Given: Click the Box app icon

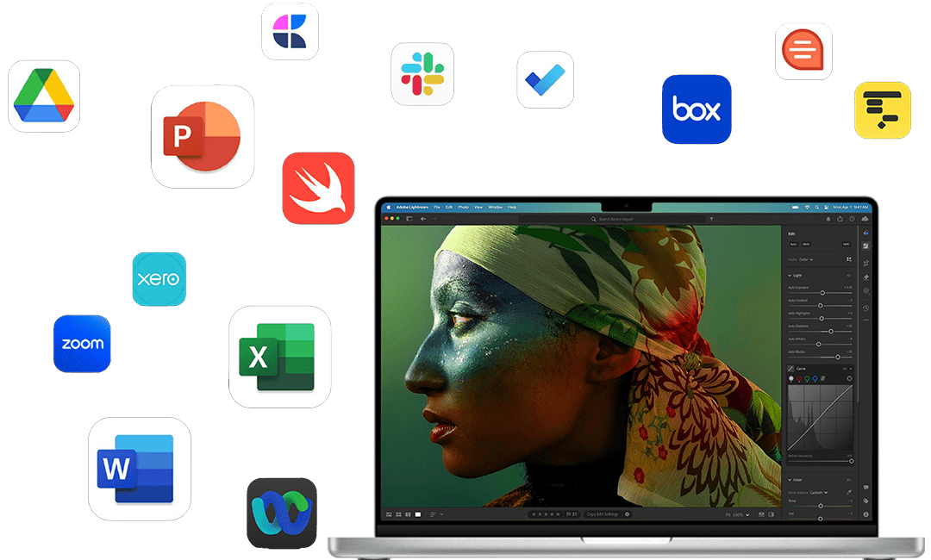Looking at the screenshot, I should click(697, 109).
